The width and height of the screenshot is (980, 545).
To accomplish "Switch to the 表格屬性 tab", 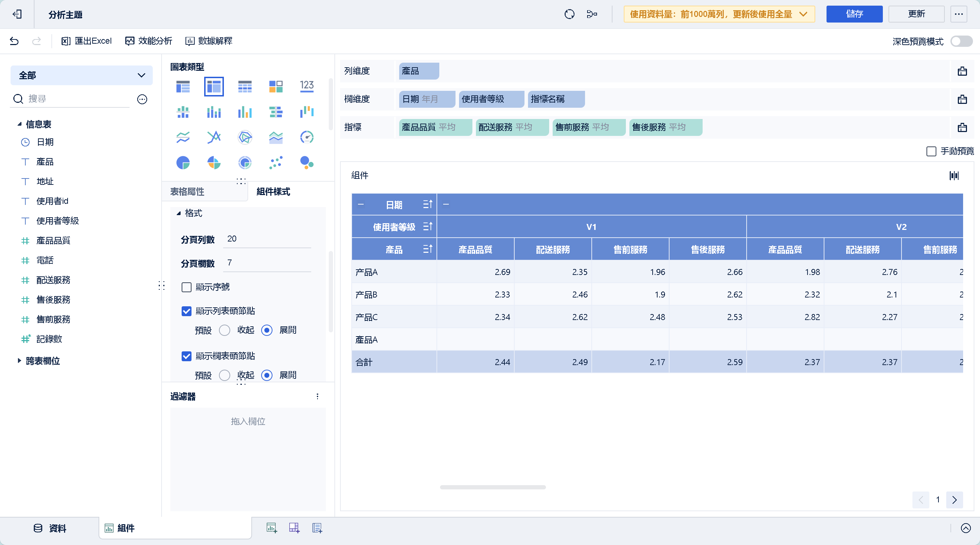I will 188,192.
